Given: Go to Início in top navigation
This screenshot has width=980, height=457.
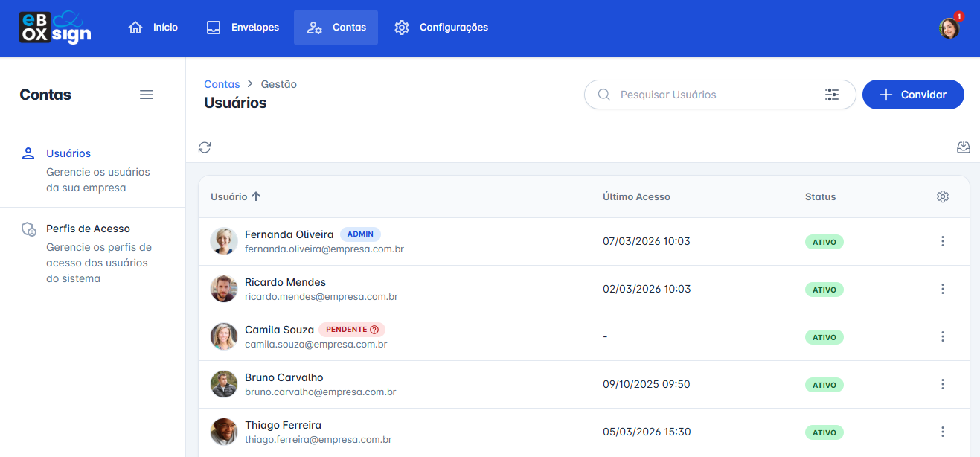Looking at the screenshot, I should tap(153, 28).
